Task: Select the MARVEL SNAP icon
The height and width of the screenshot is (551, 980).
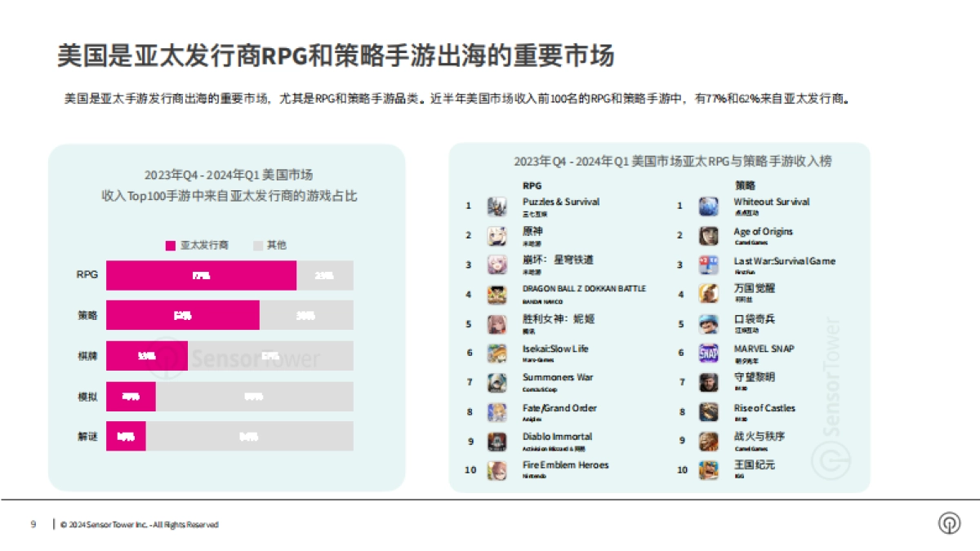Action: click(708, 352)
